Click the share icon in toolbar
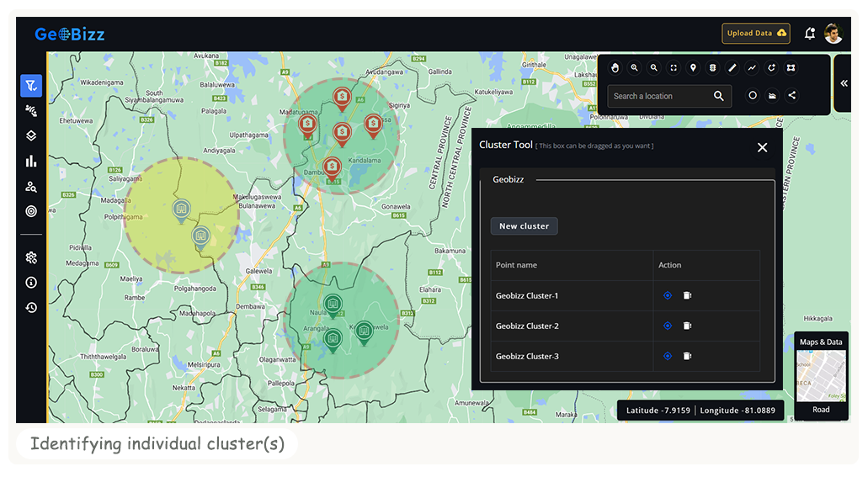868x477 pixels. coord(792,95)
